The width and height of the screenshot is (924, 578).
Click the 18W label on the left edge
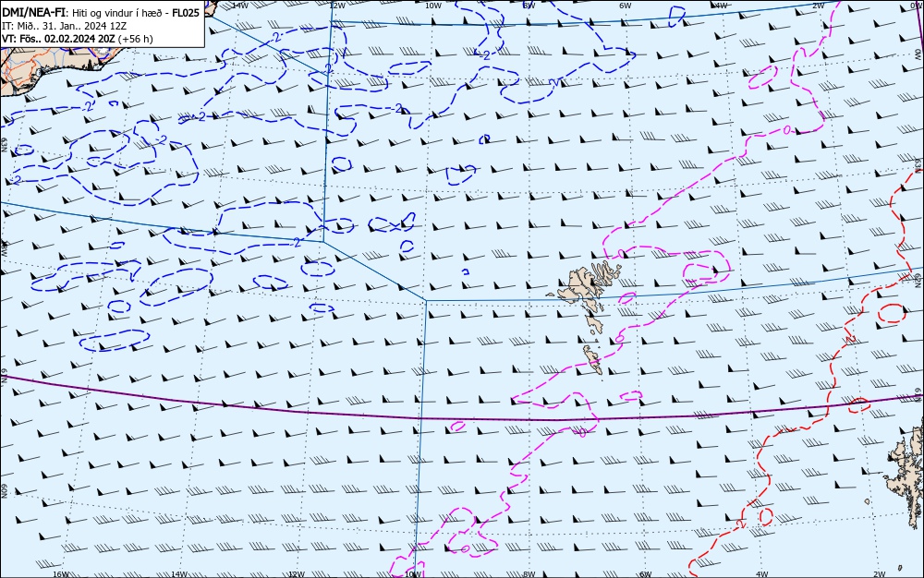(4, 247)
